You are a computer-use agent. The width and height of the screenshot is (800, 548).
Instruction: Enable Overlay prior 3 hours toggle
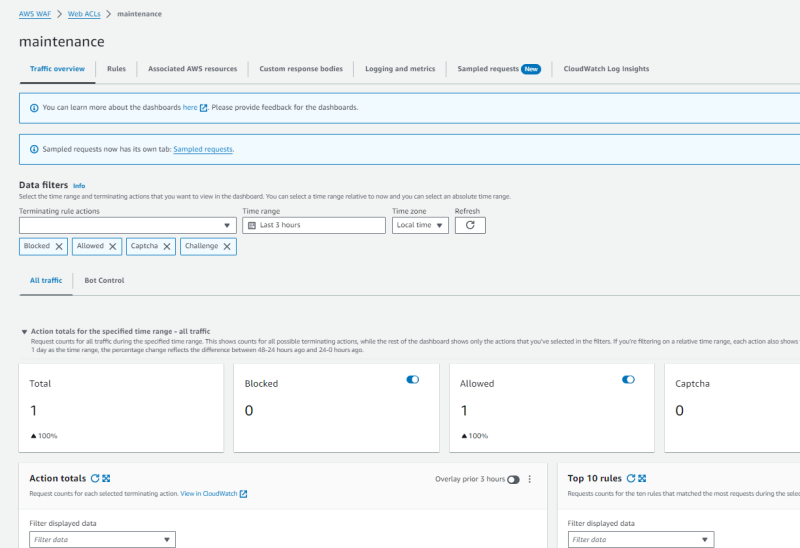click(x=513, y=480)
